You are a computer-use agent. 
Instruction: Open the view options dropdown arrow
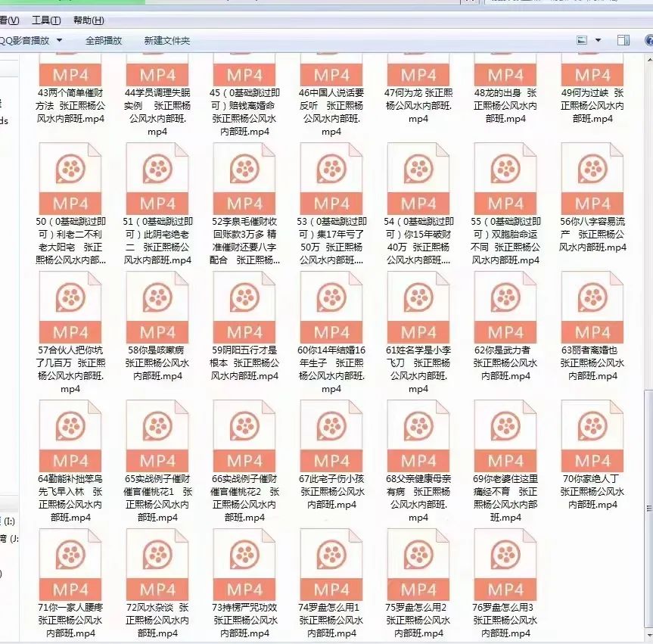[x=599, y=39]
